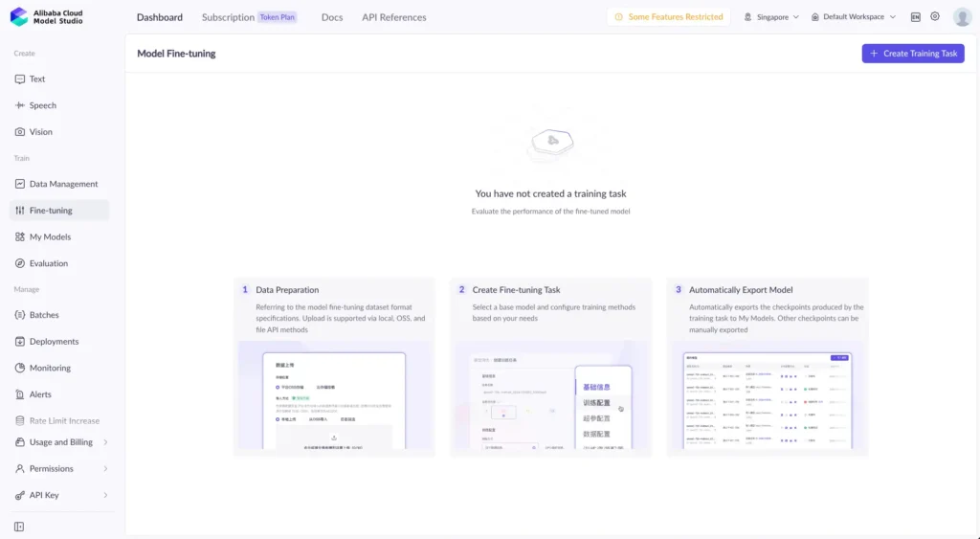Open the Subscription tab
The height and width of the screenshot is (539, 980).
[228, 17]
